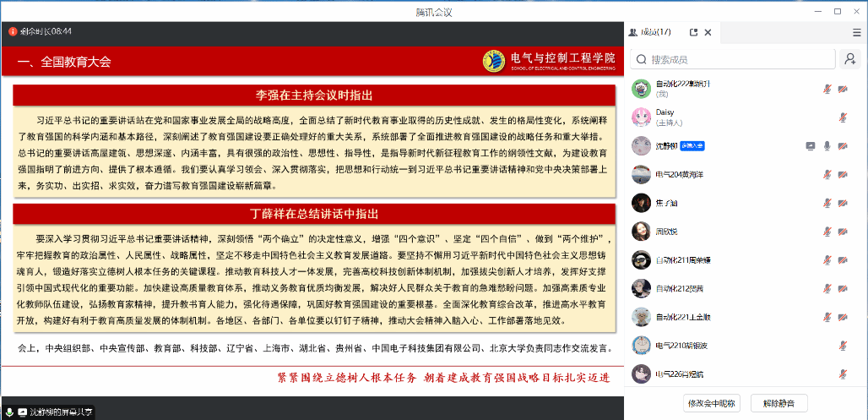The height and width of the screenshot is (420, 868).
Task: Click Daisy's avatar in member list
Action: coord(641,117)
